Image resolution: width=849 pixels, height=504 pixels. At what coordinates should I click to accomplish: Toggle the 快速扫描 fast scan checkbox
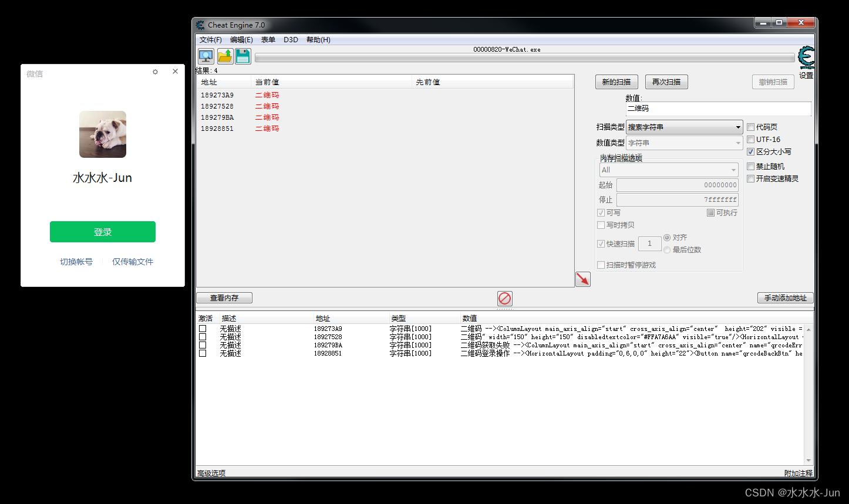coord(601,243)
